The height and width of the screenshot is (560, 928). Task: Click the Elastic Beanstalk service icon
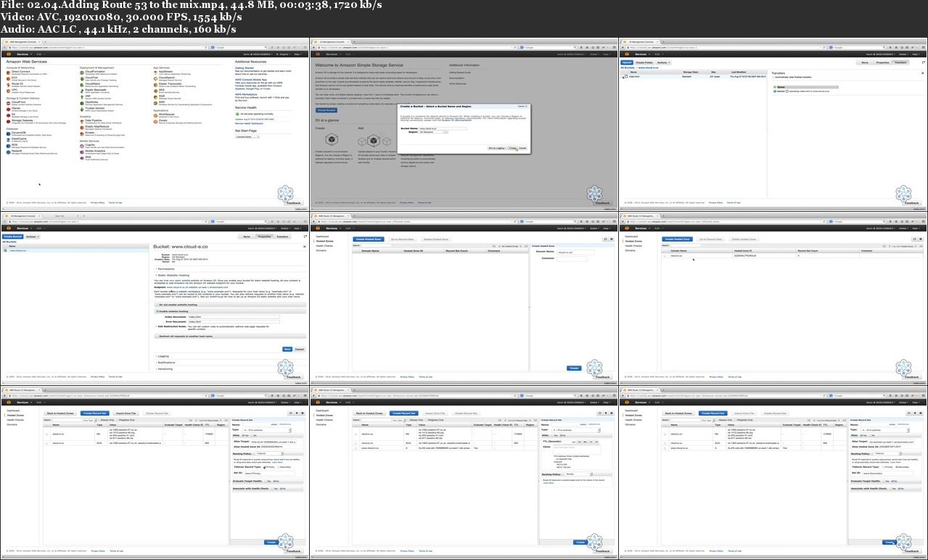coord(82,91)
